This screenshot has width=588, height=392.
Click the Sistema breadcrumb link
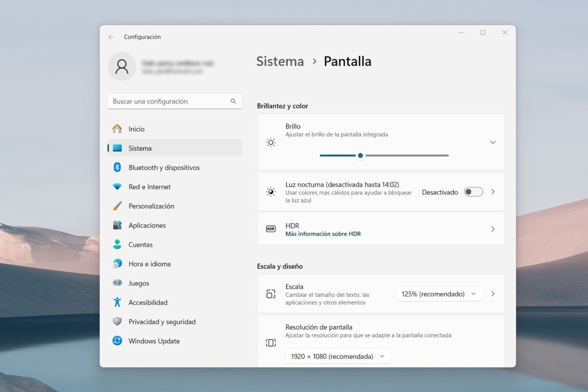coord(280,61)
